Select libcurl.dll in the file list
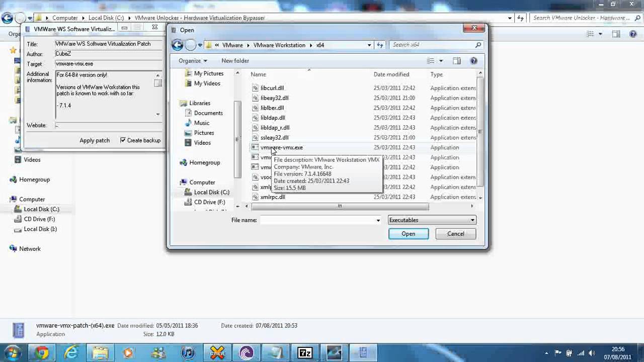This screenshot has height=362, width=644. point(272,88)
